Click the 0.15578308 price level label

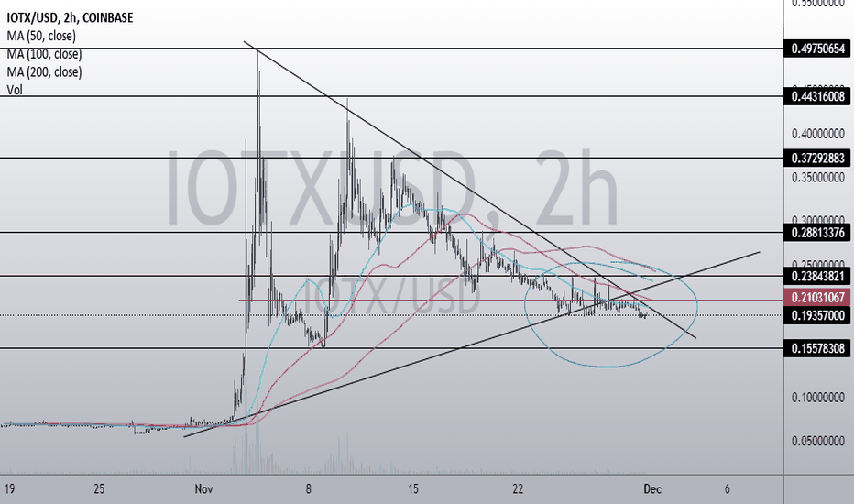[x=817, y=348]
